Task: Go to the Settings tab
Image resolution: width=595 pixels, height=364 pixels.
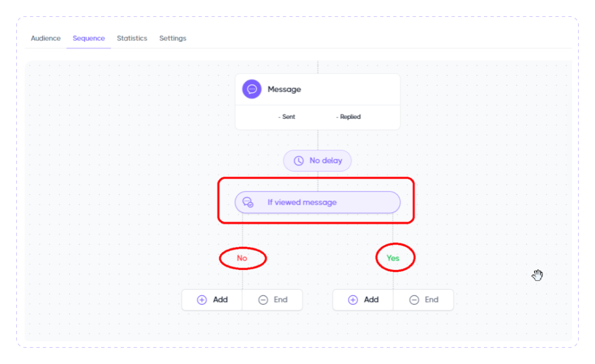Action: [x=173, y=38]
